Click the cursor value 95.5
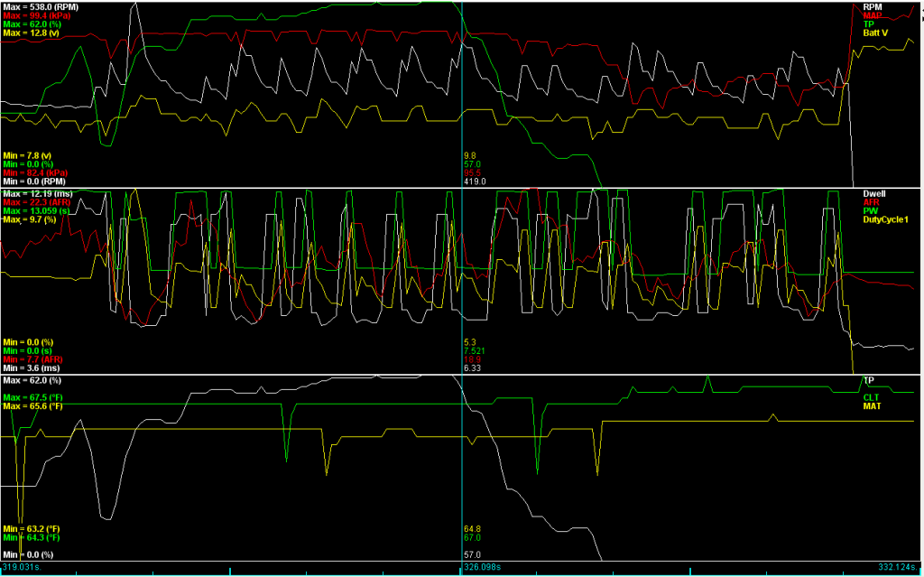This screenshot has width=924, height=577. coord(473,172)
